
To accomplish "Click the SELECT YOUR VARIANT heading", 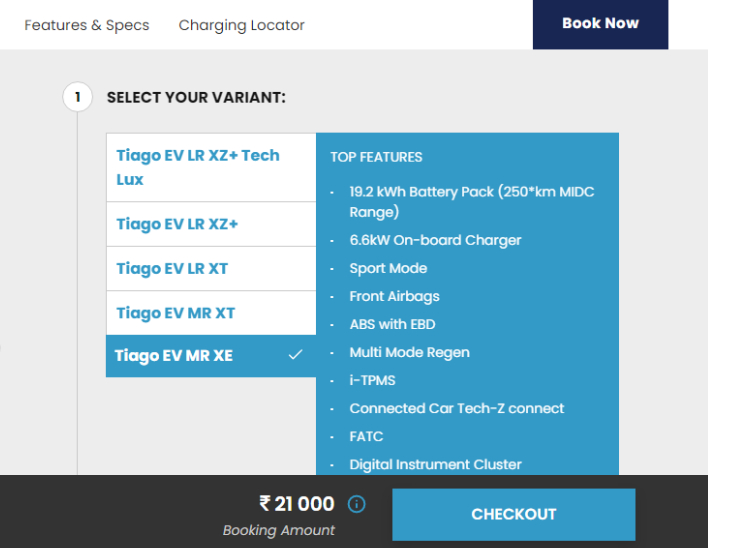I will [x=196, y=98].
